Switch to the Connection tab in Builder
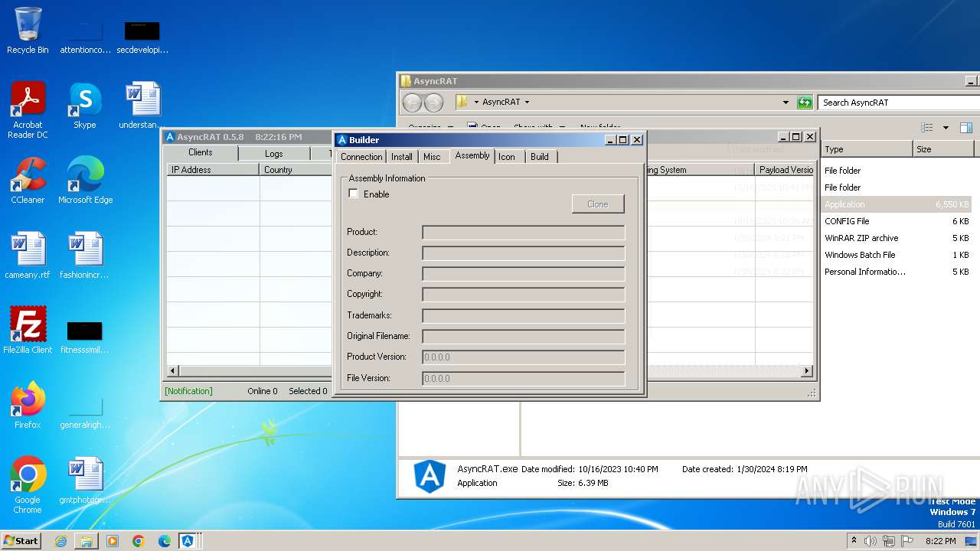 (x=361, y=157)
